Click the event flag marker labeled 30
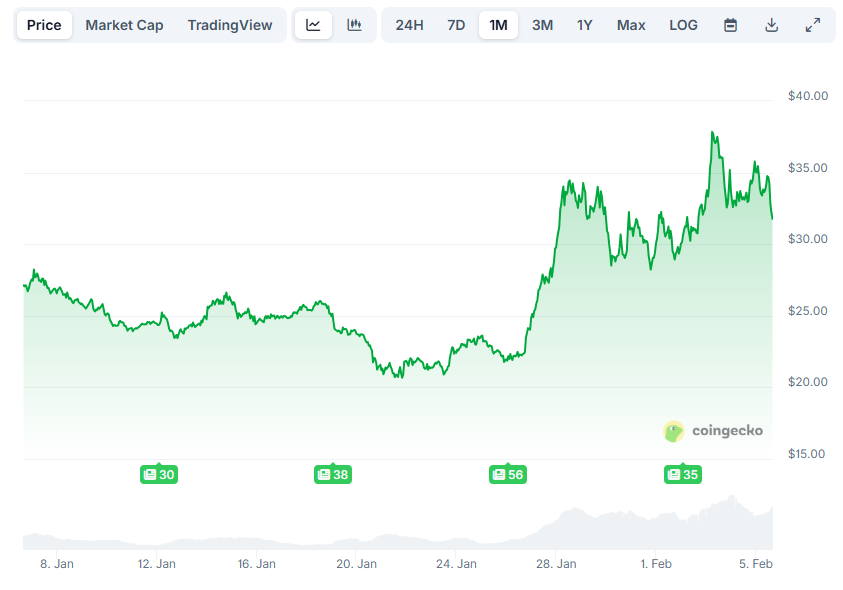Viewport: 843px width, 590px height. [158, 475]
